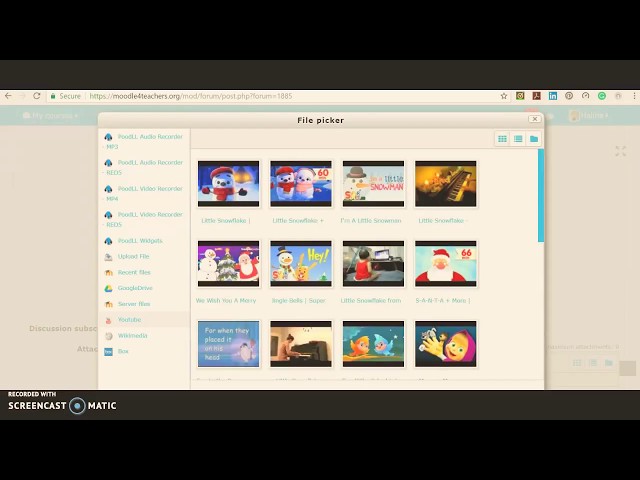Select first Little Snowflake video thumbnail

pyautogui.click(x=228, y=184)
